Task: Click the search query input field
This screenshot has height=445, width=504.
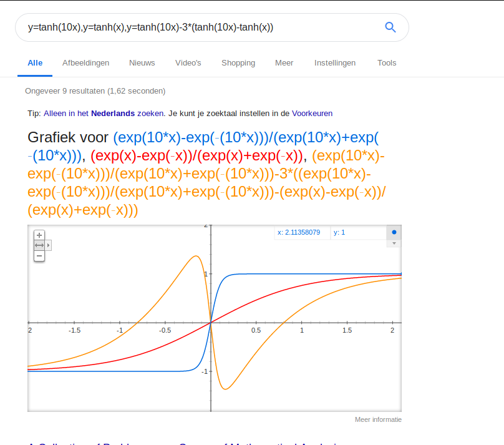Action: pos(200,27)
